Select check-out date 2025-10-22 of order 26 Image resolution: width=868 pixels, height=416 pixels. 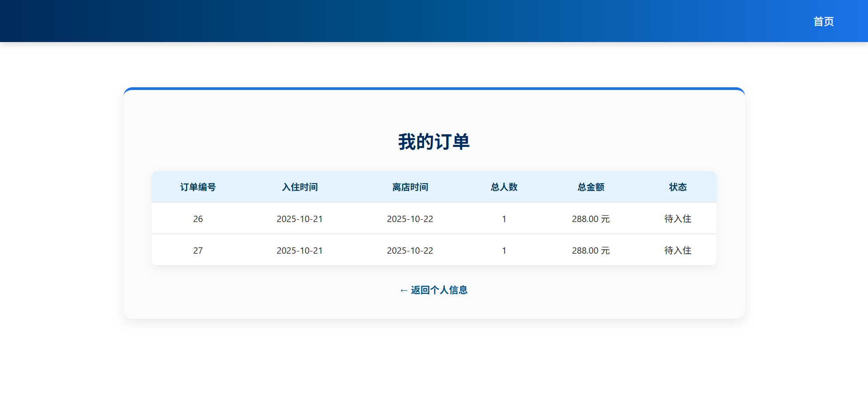pos(410,219)
